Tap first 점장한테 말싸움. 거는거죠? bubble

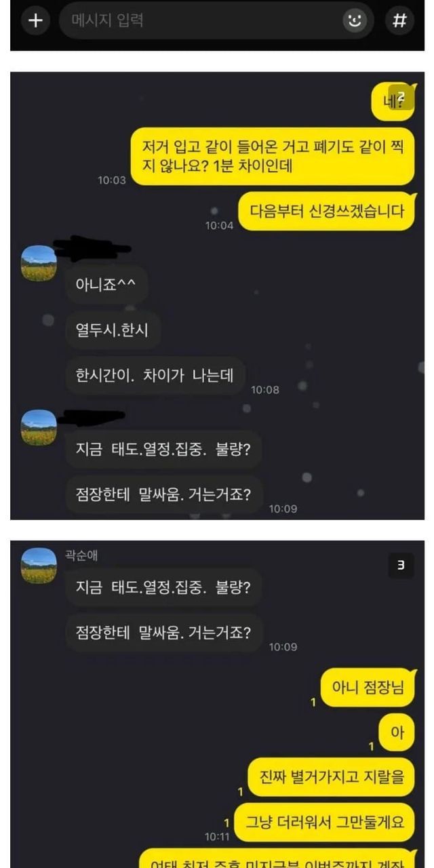pos(163,494)
